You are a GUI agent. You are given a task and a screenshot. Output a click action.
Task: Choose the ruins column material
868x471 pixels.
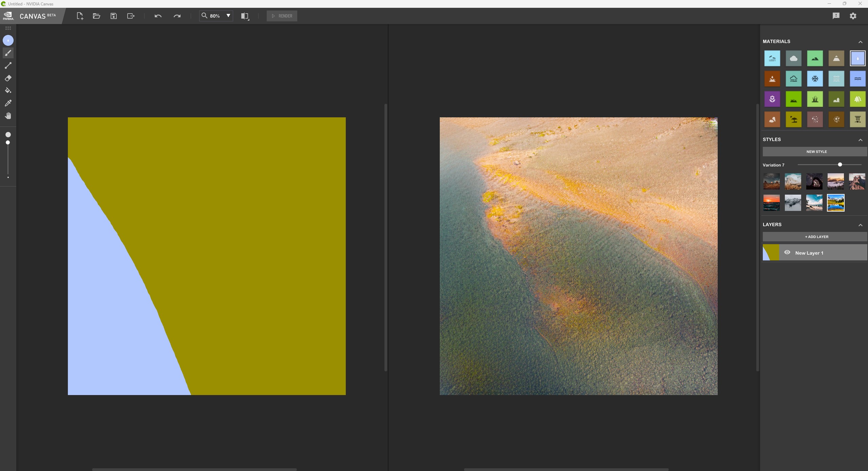point(858,119)
